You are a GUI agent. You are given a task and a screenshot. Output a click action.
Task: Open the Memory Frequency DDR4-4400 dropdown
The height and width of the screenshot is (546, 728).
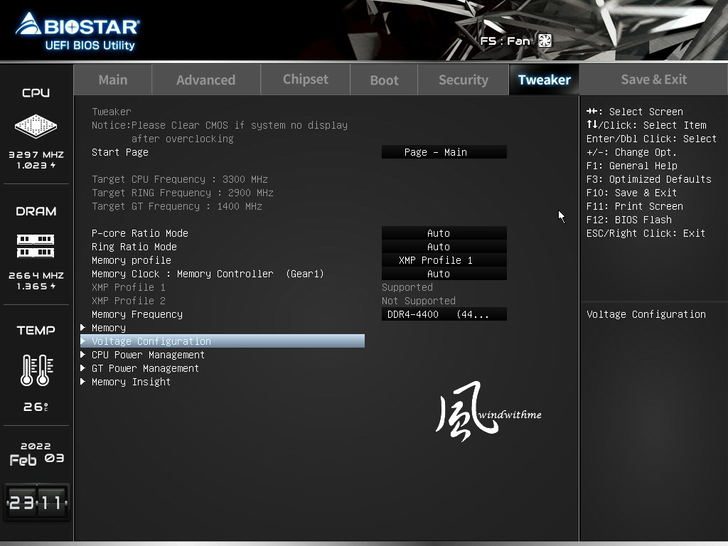pyautogui.click(x=444, y=315)
